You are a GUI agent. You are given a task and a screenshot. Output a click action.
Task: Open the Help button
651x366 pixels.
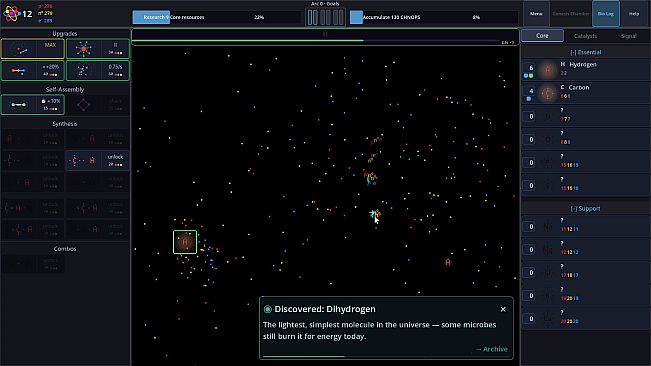[x=634, y=14]
